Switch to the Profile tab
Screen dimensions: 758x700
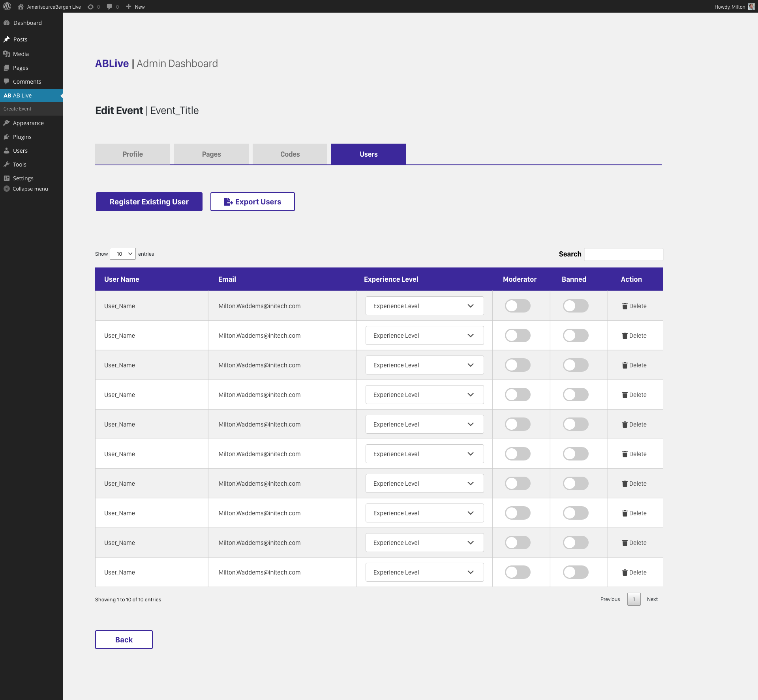pos(133,154)
